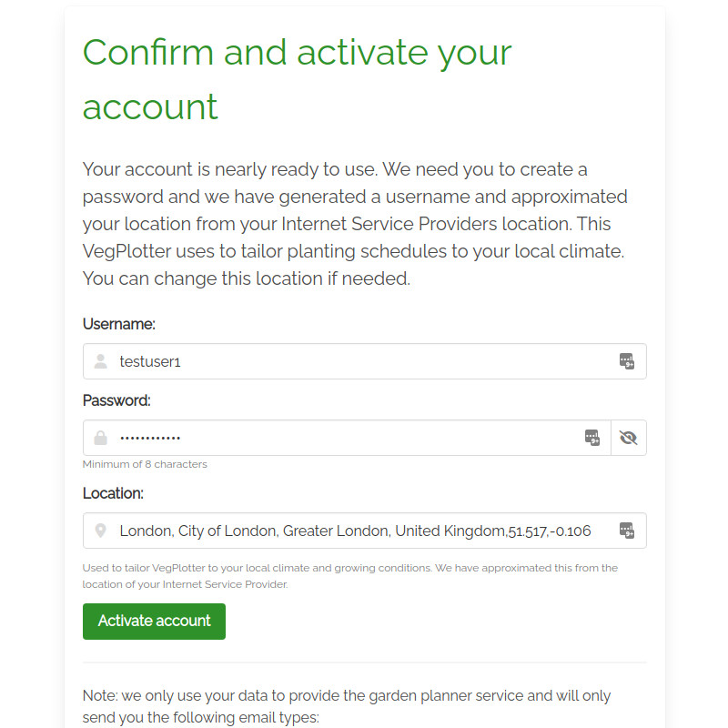This screenshot has width=728, height=728.
Task: Click the divider line below Activate account
Action: (364, 662)
